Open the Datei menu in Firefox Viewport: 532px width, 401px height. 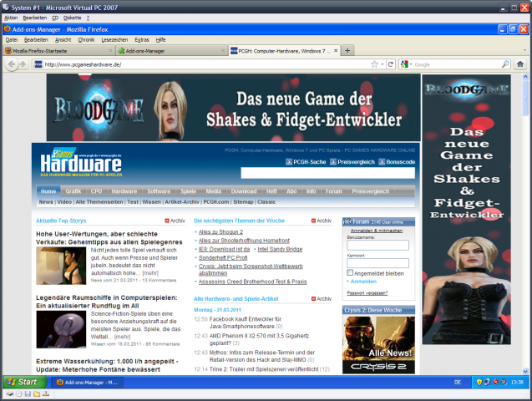[x=12, y=40]
